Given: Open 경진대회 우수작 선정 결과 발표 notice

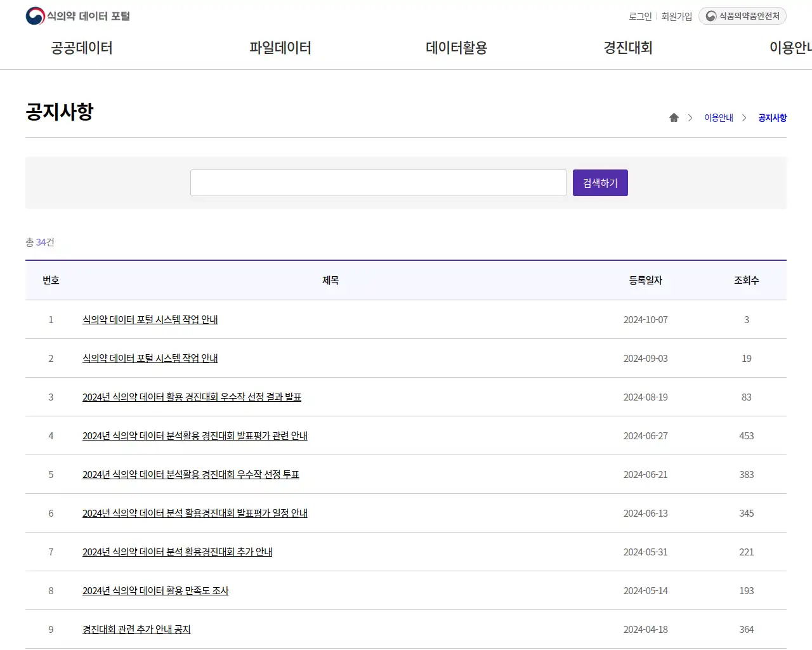Looking at the screenshot, I should tap(192, 397).
